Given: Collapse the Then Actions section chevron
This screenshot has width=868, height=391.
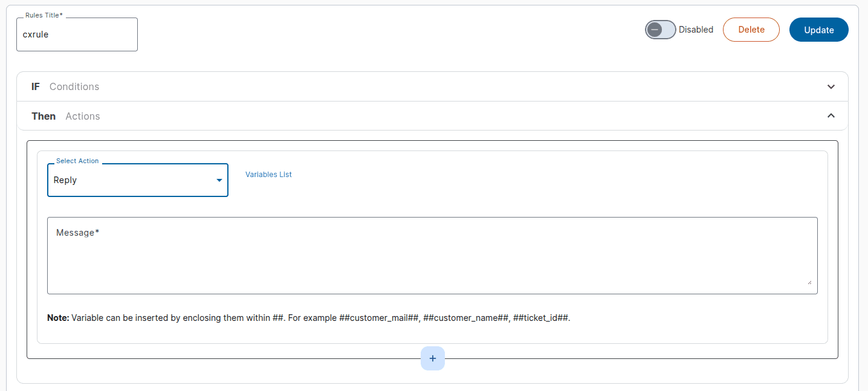Looking at the screenshot, I should 831,115.
